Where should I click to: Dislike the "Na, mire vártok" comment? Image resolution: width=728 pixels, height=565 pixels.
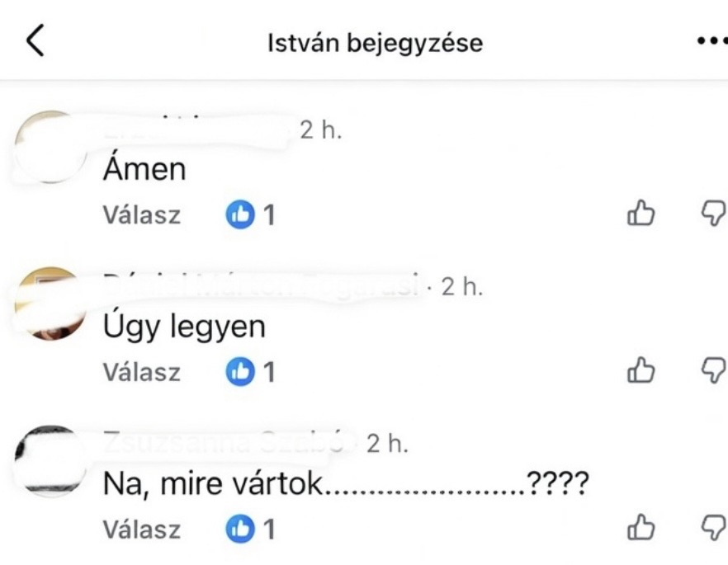pyautogui.click(x=711, y=528)
